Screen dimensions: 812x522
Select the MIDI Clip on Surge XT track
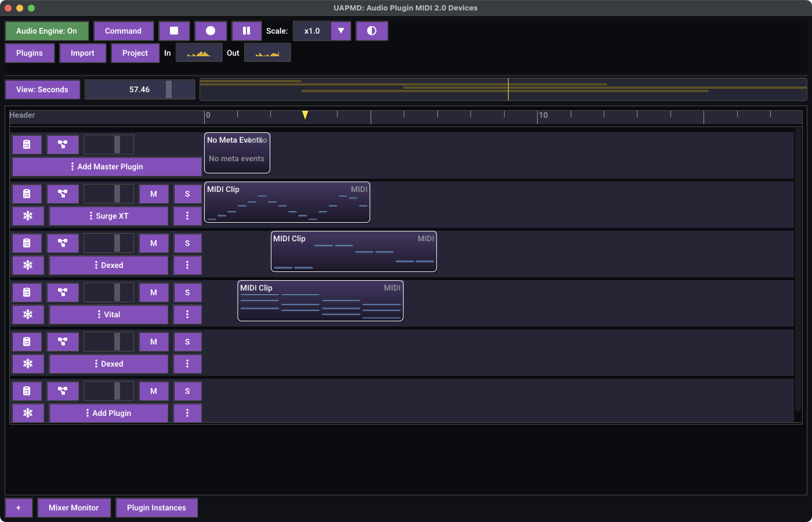[287, 202]
